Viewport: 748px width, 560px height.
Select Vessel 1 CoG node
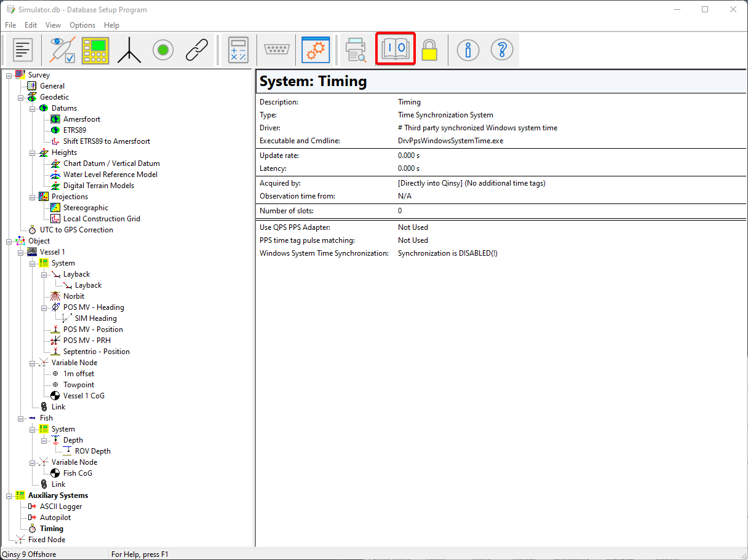tap(84, 396)
